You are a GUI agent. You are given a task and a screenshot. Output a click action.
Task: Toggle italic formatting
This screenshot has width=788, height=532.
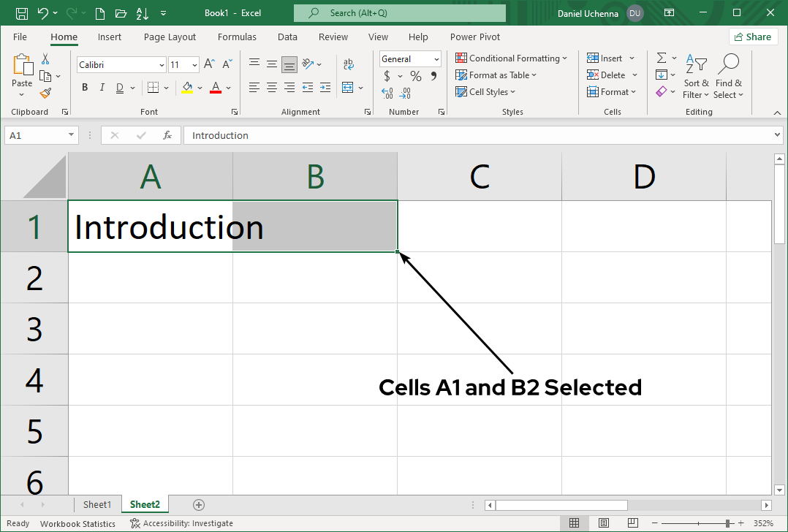(x=102, y=87)
